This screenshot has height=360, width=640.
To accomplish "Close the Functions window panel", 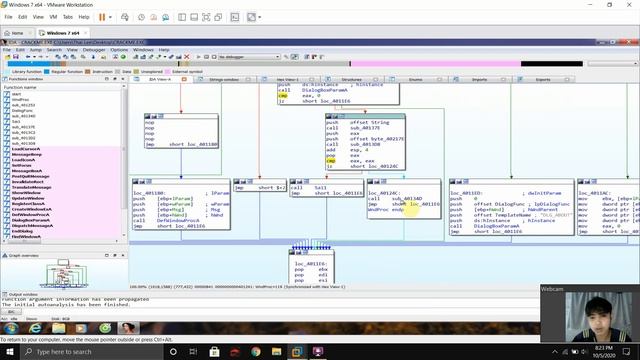I will [123, 79].
